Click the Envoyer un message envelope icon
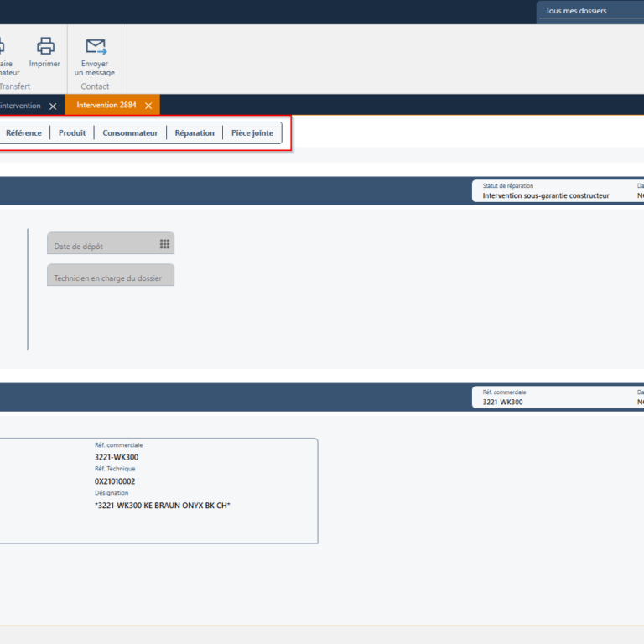Image resolution: width=644 pixels, height=644 pixels. [95, 47]
